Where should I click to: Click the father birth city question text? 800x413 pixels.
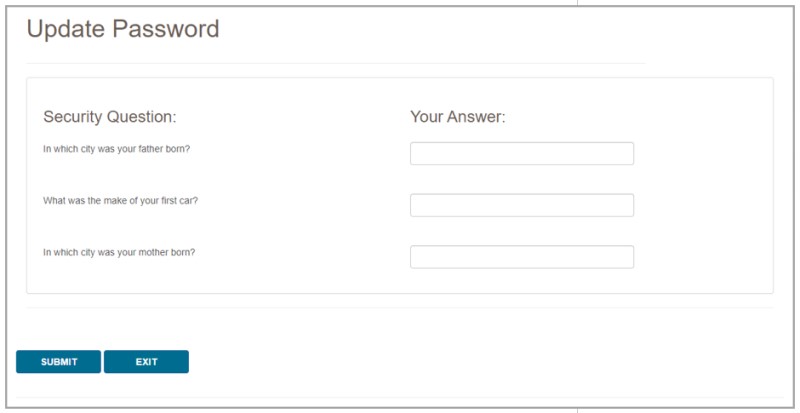116,149
